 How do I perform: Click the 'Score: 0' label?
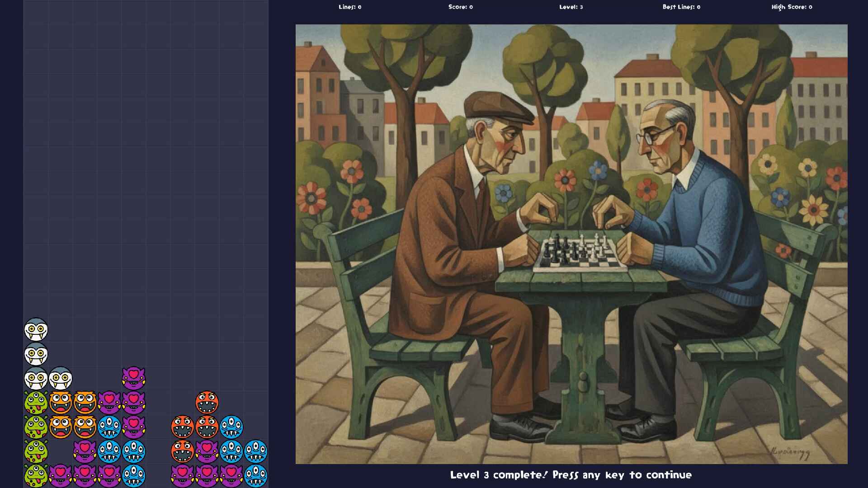point(460,7)
